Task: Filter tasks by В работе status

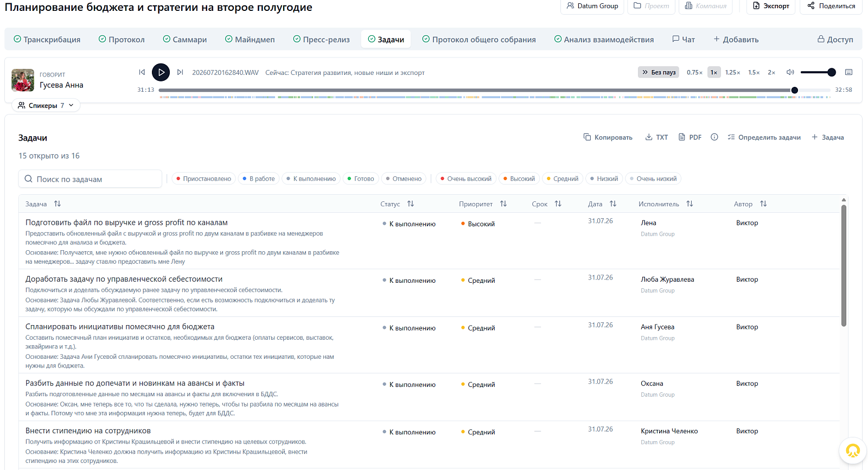Action: [259, 179]
